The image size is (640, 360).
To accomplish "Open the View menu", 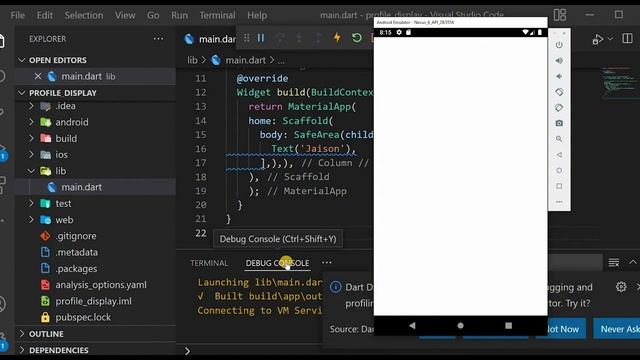I will tap(125, 16).
